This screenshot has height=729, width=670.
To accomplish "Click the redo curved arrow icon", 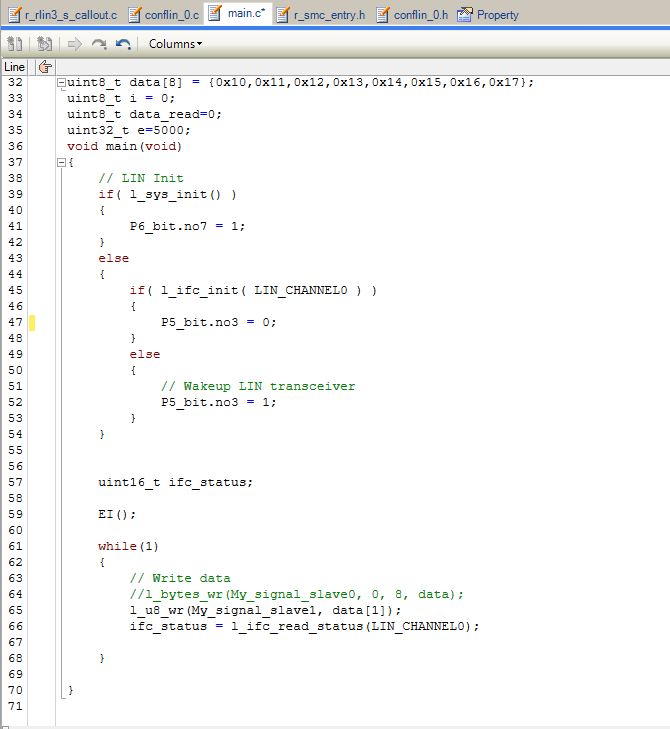I will click(99, 44).
